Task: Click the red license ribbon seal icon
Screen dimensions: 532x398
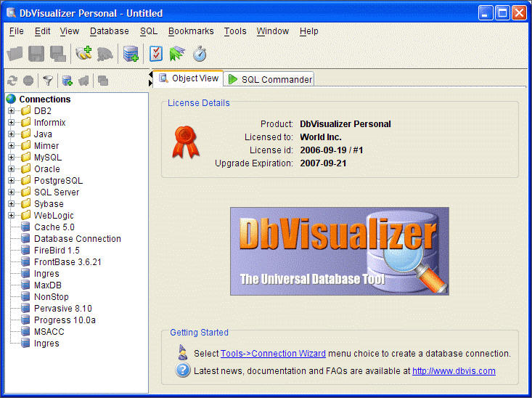Action: pyautogui.click(x=185, y=142)
